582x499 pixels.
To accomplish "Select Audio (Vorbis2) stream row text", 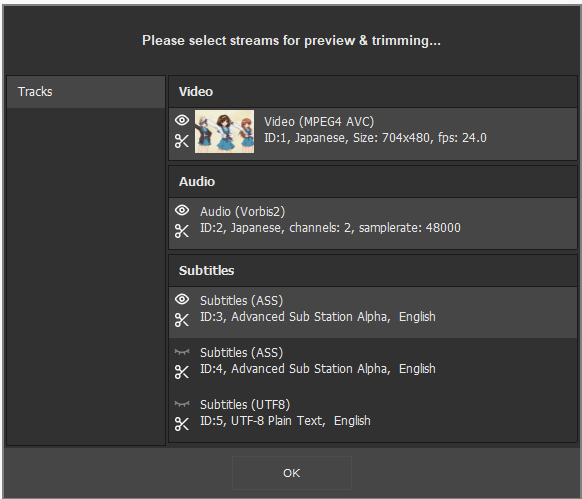I will [330, 220].
